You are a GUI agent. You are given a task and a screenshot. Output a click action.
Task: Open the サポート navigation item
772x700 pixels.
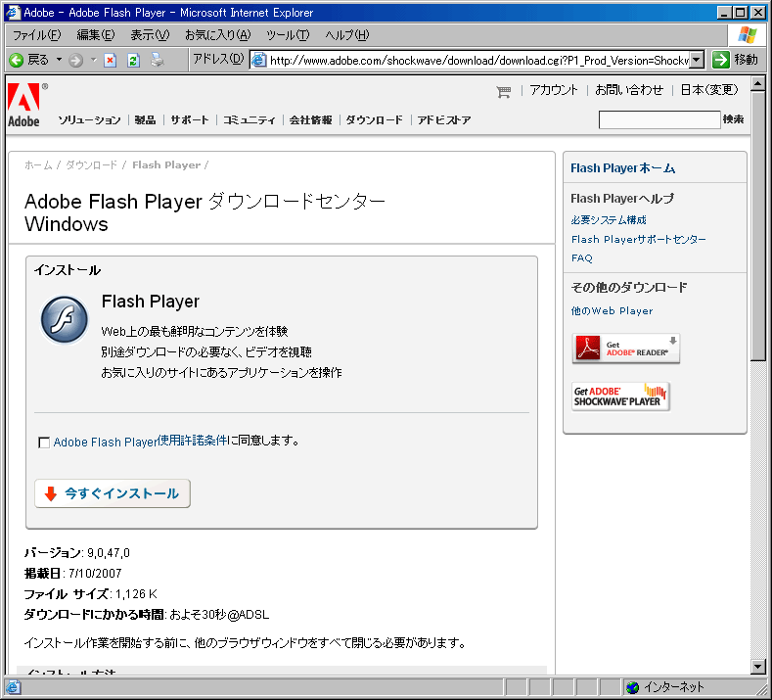[x=190, y=120]
